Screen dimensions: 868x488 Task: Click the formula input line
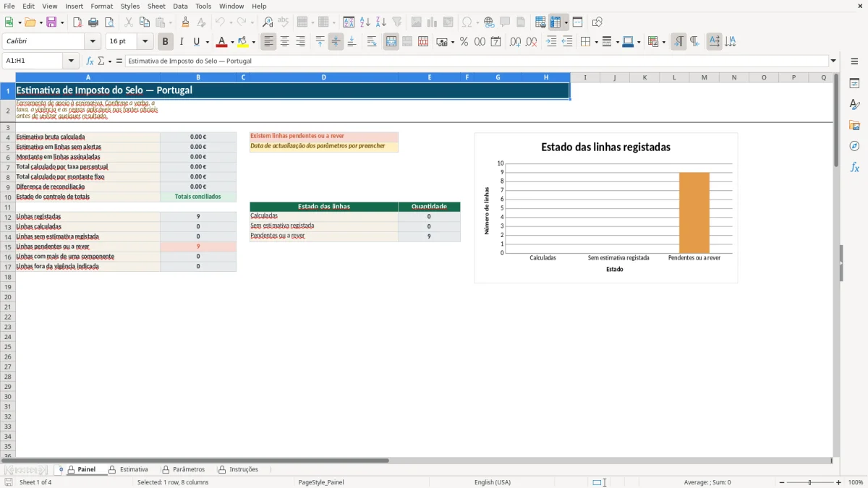[x=477, y=61]
